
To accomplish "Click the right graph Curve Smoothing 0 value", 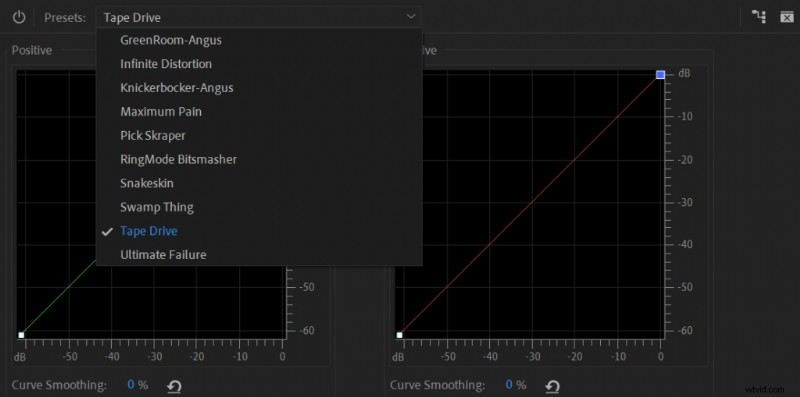I will [x=509, y=385].
